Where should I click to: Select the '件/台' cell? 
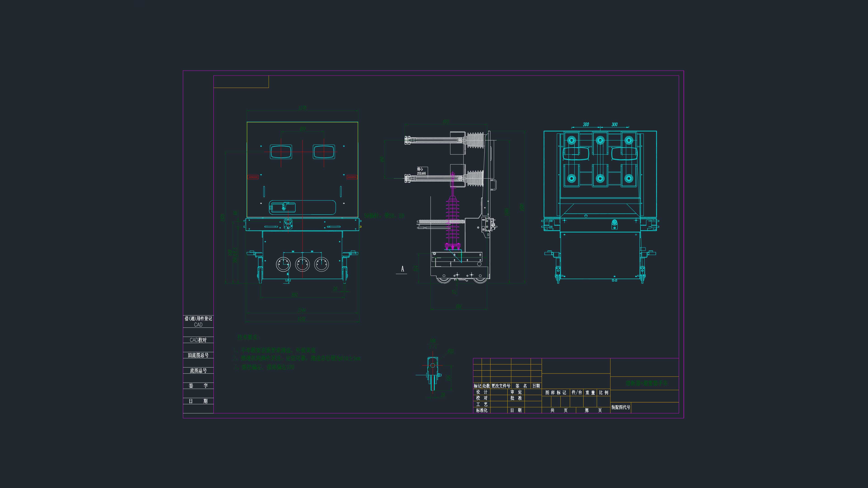tap(577, 392)
